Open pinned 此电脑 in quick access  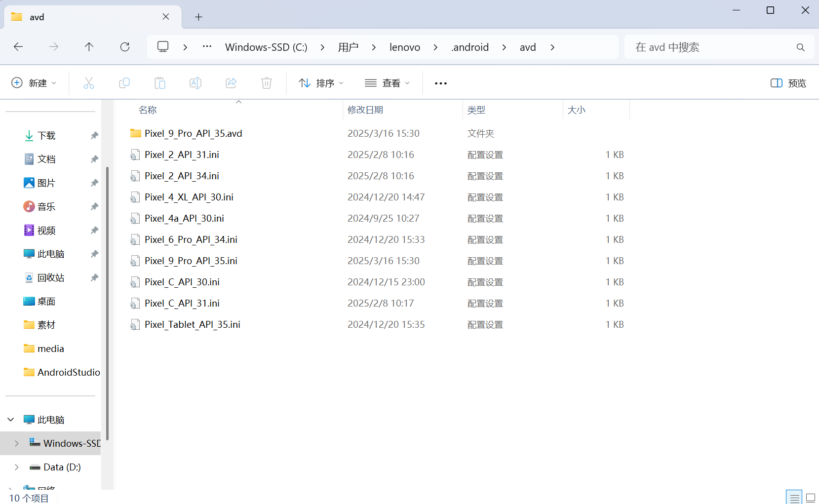coord(51,254)
